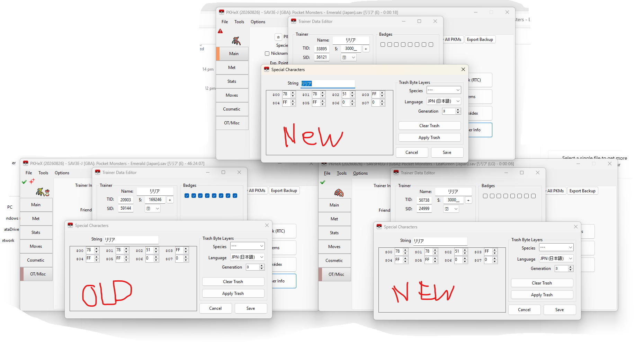Increase the Generation value in LeafGreen Special Characters dialog
The height and width of the screenshot is (342, 644).
click(571, 267)
